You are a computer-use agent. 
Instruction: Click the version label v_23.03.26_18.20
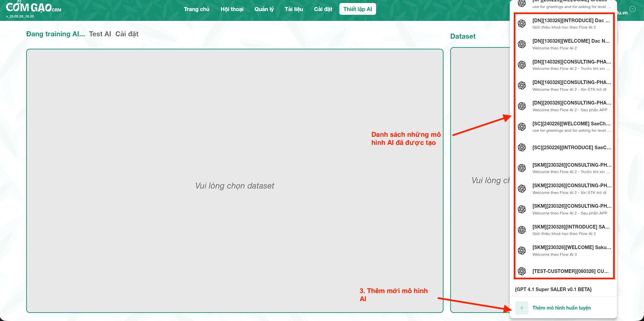click(x=20, y=16)
